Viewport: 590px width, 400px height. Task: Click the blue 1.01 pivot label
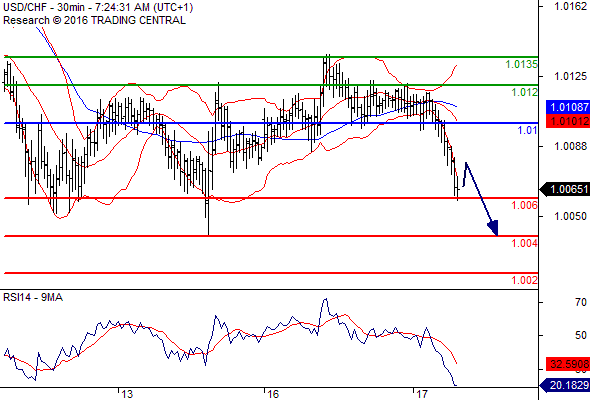tap(528, 130)
